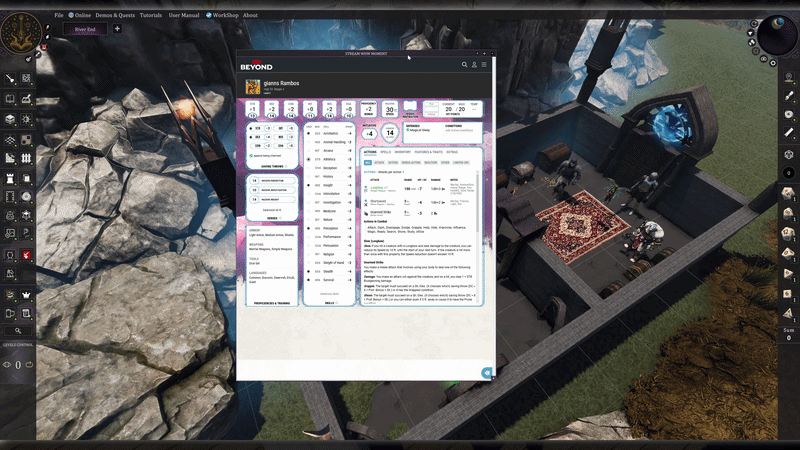Click the hit points box 20 / 20

click(x=455, y=109)
